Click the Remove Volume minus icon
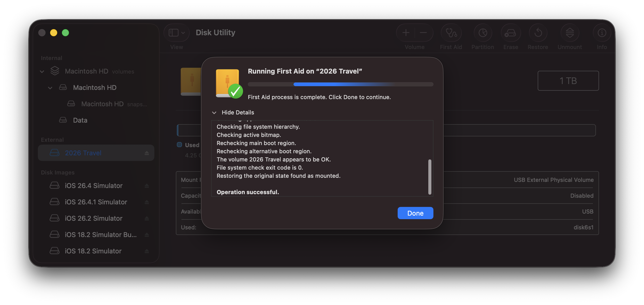644x305 pixels. coord(423,33)
